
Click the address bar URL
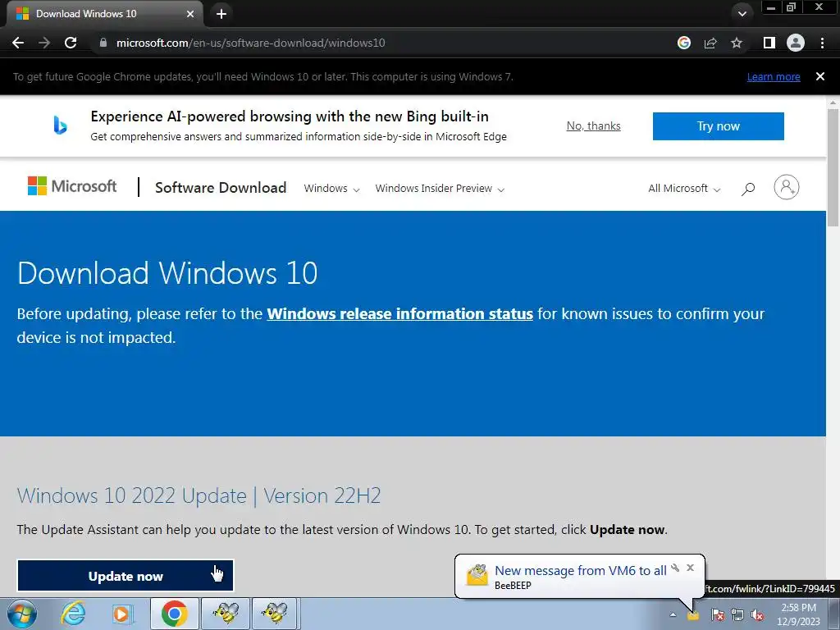250,43
